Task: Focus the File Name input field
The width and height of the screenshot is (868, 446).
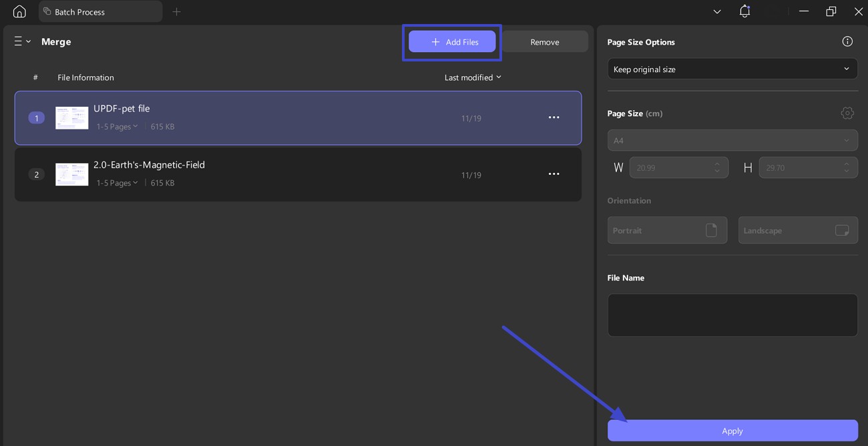Action: point(732,315)
